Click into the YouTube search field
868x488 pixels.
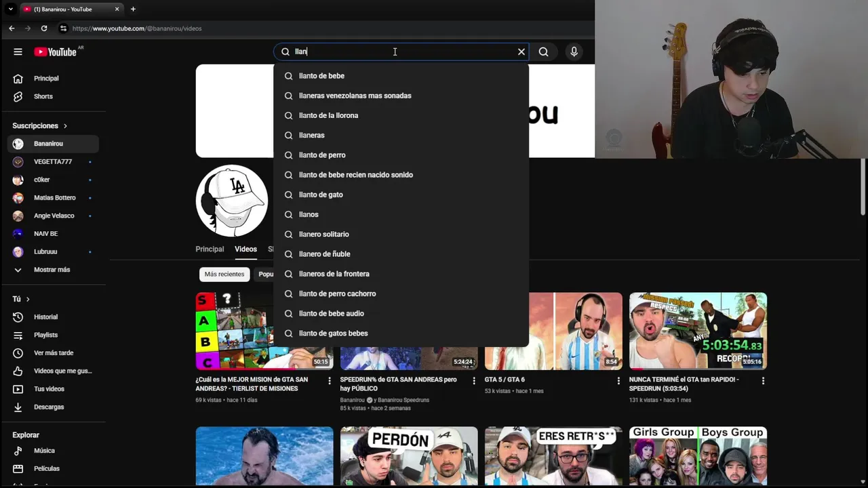(x=402, y=52)
